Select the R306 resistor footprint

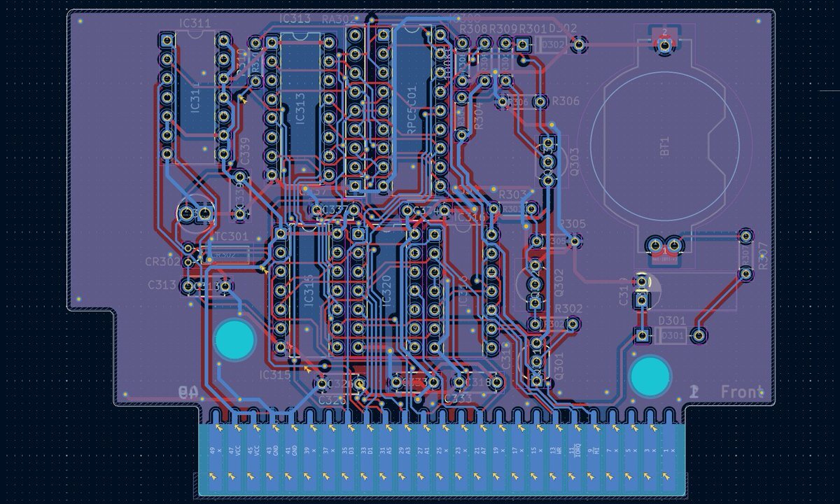521,102
